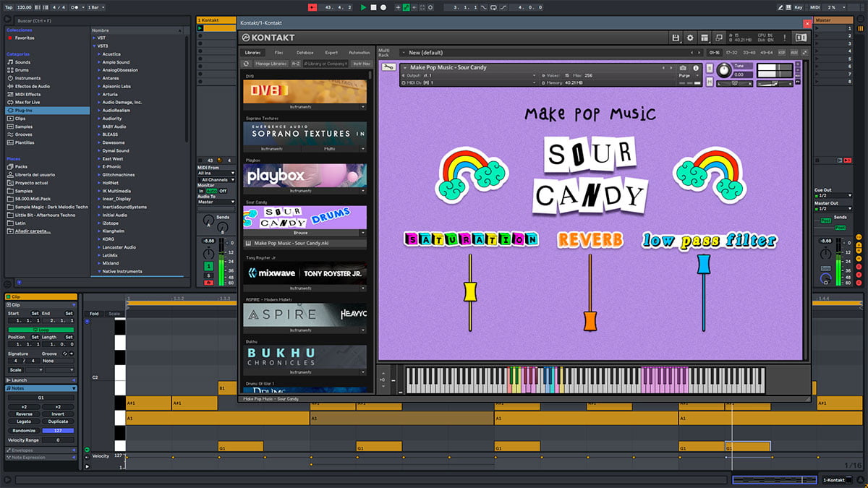Toggle track 1 activator button
This screenshot has width=868, height=488.
208,267
